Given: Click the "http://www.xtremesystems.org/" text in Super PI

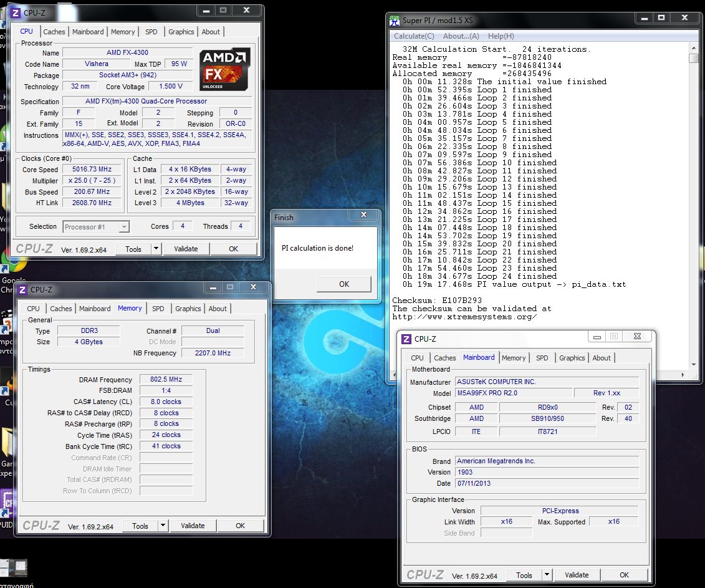Looking at the screenshot, I should point(464,317).
